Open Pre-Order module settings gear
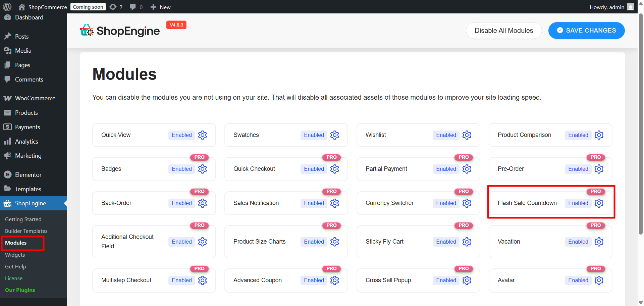 click(x=599, y=169)
